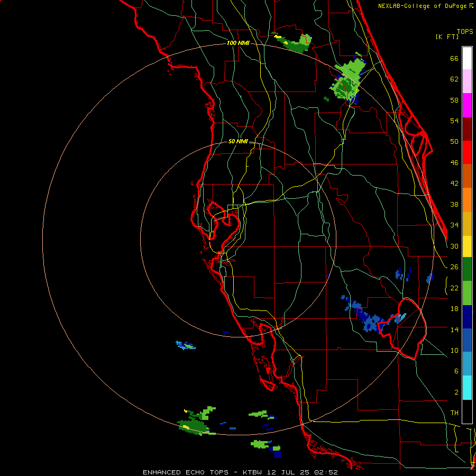Click the orange 38-42 kft legend swatch
Screen dimensions: 476x476
[x=467, y=200]
